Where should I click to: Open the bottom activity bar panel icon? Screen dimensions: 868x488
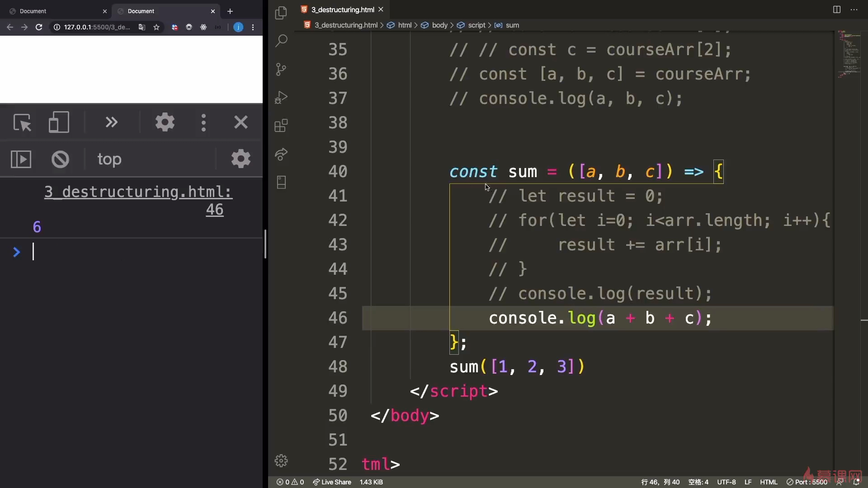click(x=281, y=183)
